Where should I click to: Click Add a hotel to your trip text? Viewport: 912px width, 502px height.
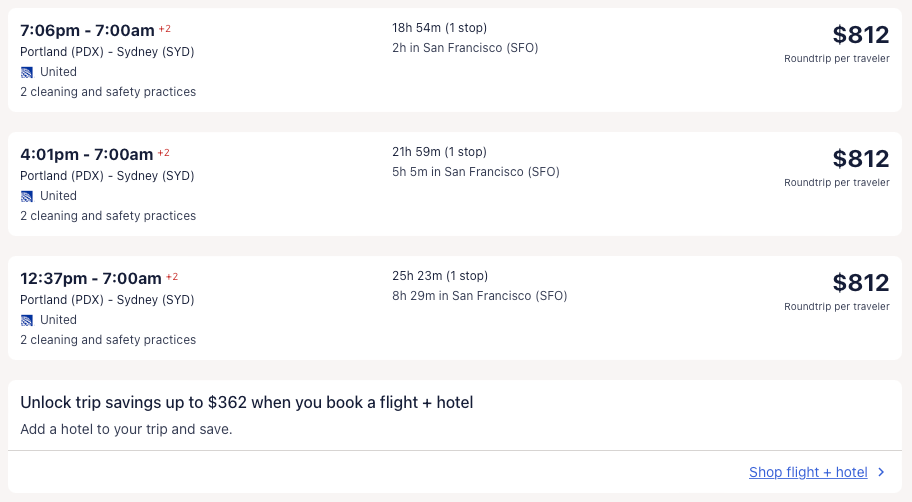126,429
